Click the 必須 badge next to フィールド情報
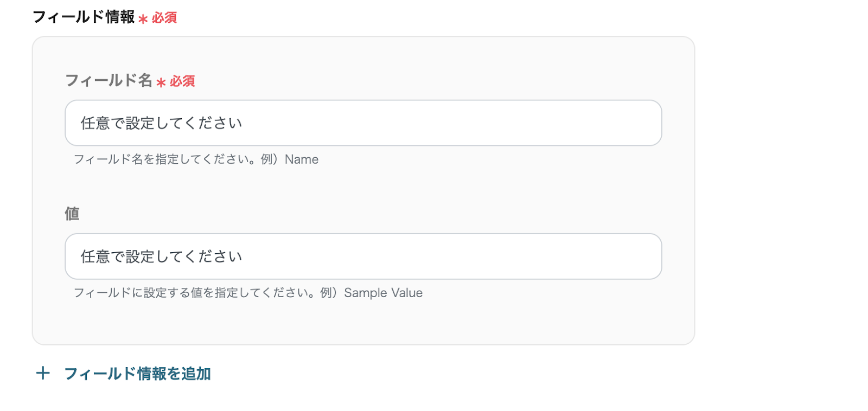The height and width of the screenshot is (411, 868). click(164, 18)
